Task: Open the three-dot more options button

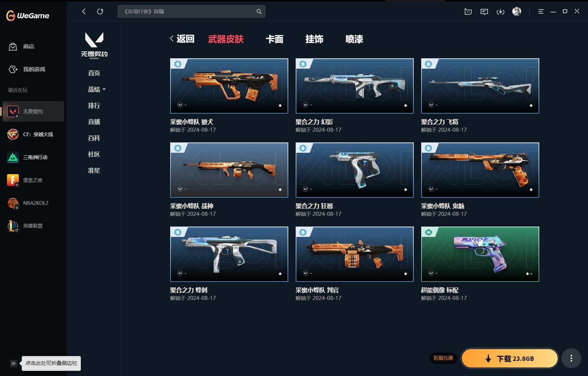Action: 571,358
